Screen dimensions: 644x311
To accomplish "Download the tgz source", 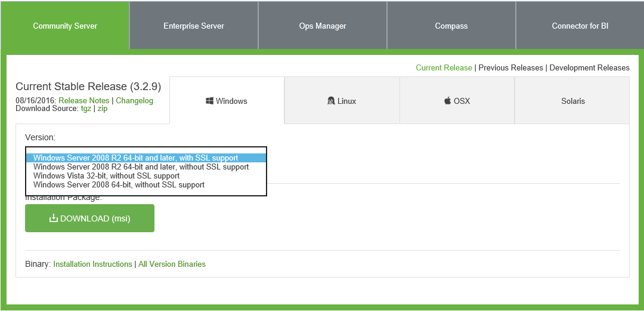I will click(x=86, y=109).
